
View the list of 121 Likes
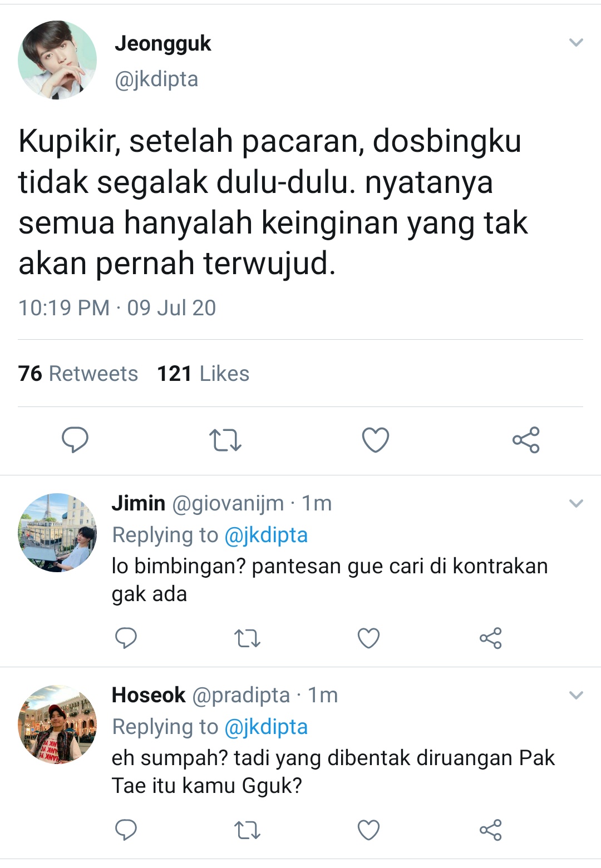point(203,374)
